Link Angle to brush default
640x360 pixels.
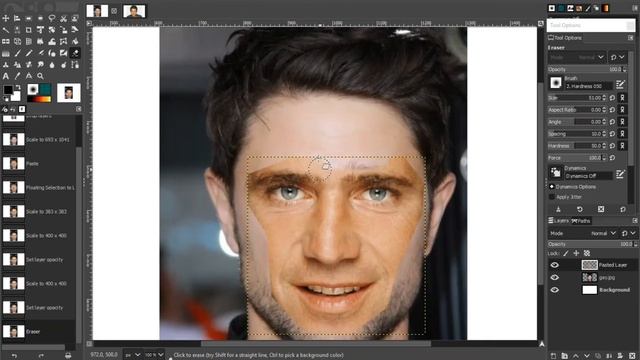(x=622, y=122)
